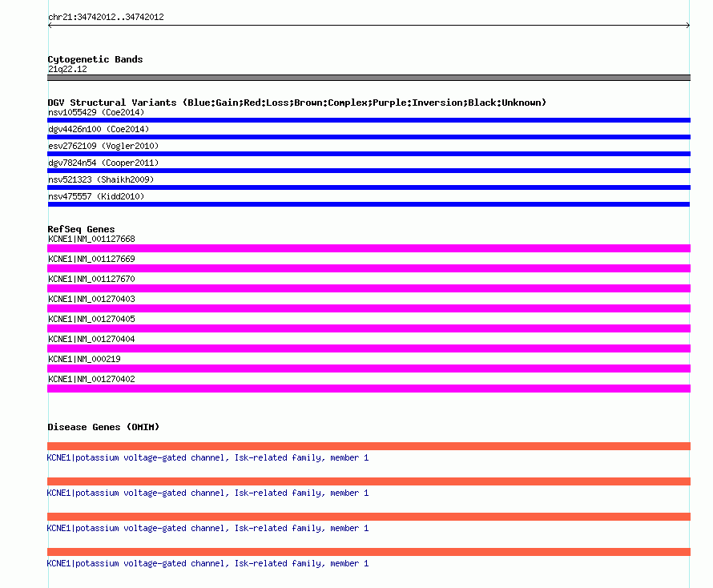Click the KCNE1|NM_001270403 transcript label
The width and height of the screenshot is (713, 588).
coord(91,300)
